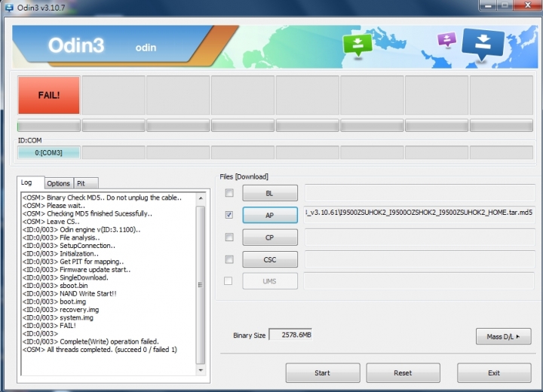543x392 pixels.
Task: Click the first progress bar under FAIL!
Action: pos(49,125)
